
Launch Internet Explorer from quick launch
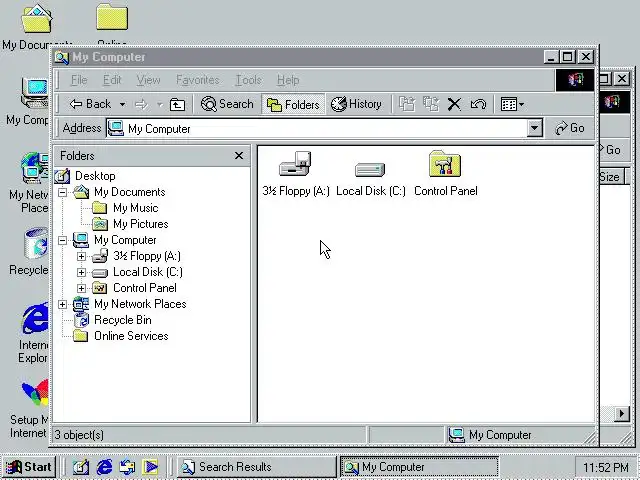(104, 467)
